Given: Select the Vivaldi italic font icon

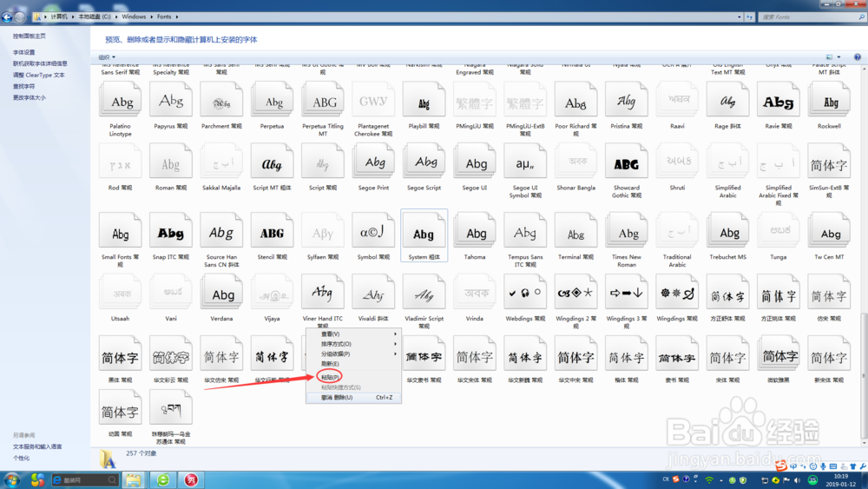Looking at the screenshot, I should point(373,292).
